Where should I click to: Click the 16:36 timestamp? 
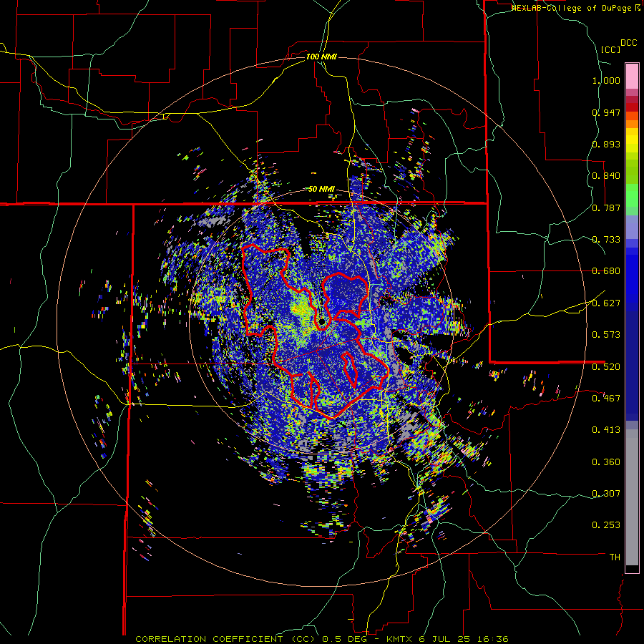tap(493, 639)
